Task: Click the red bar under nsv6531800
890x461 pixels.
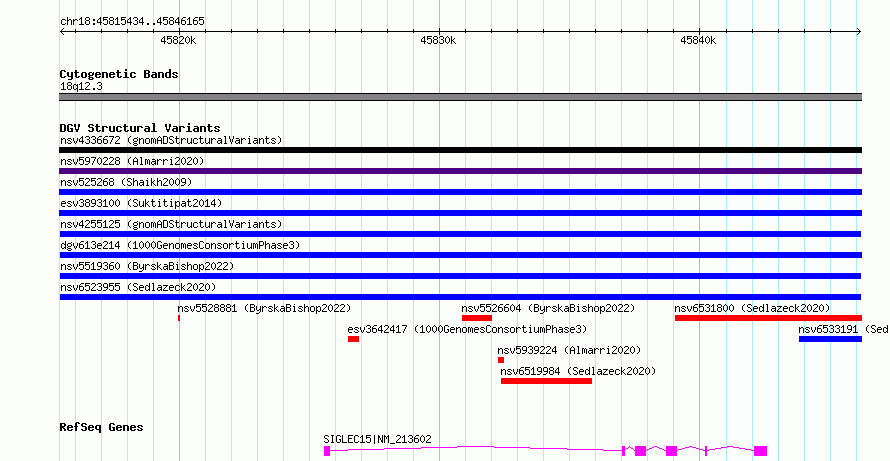Action: tap(769, 318)
